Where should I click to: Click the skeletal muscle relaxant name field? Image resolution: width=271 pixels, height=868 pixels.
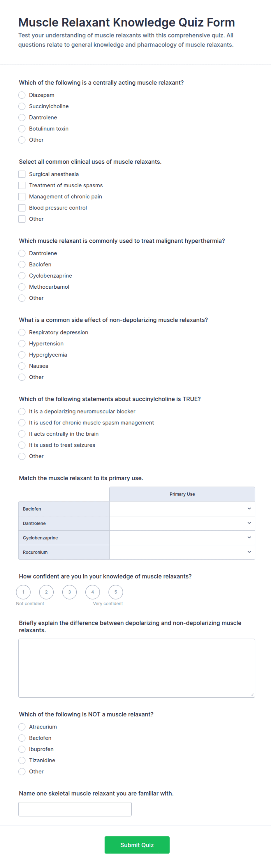point(75,809)
